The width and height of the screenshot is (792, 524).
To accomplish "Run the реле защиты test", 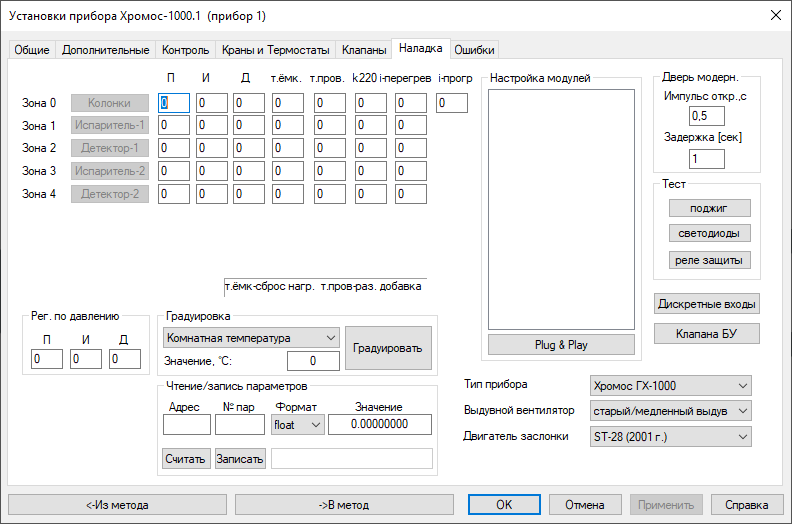I will coord(709,260).
